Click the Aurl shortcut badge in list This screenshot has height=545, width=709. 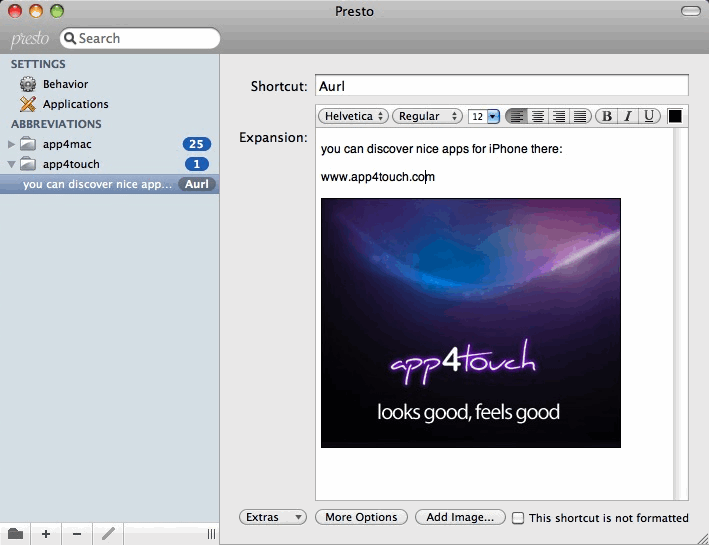click(x=197, y=184)
